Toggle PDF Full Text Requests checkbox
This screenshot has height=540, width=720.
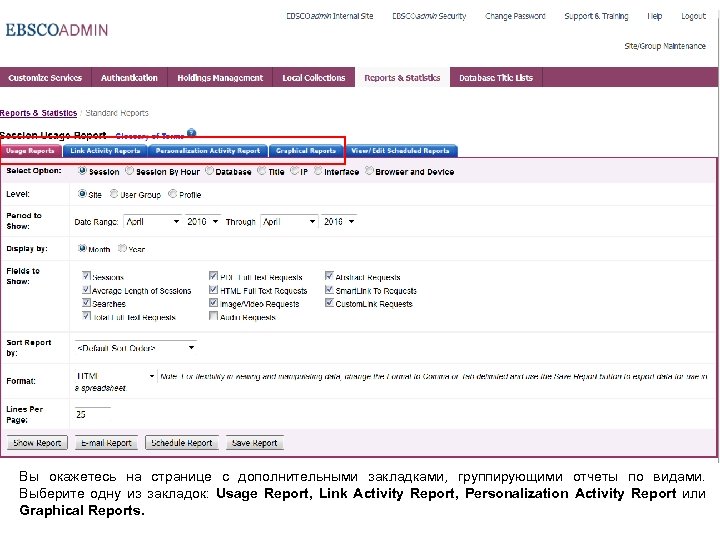pos(213,276)
